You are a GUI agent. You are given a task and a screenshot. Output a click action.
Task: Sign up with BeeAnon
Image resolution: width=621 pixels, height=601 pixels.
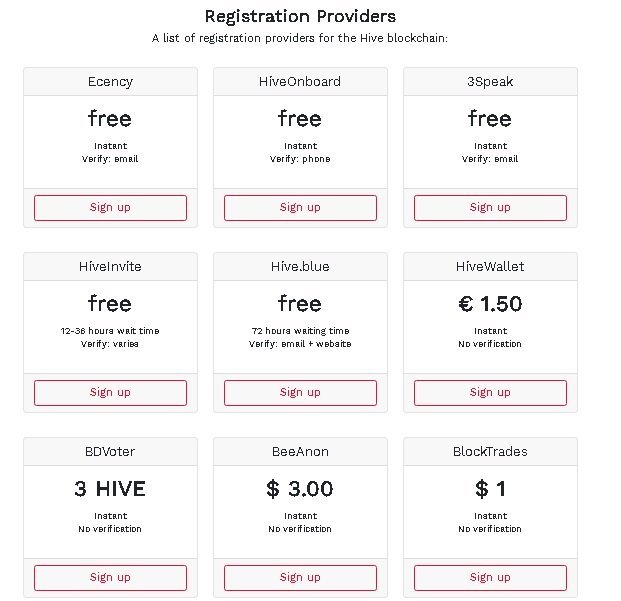(300, 578)
